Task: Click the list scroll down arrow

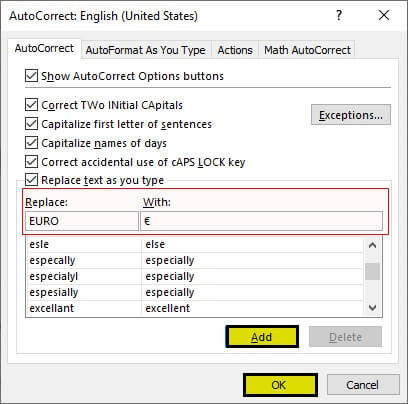Action: click(x=372, y=308)
